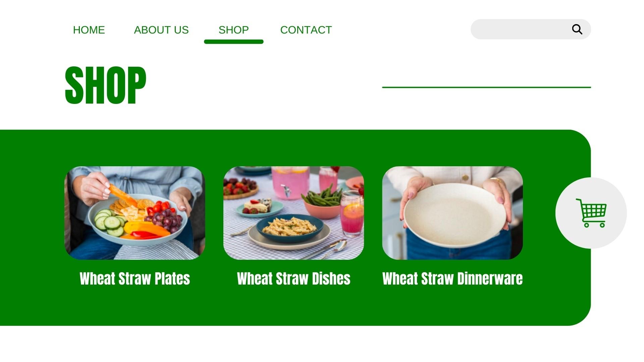The width and height of the screenshot is (644, 362).
Task: Click the magnifying glass search icon
Action: tap(577, 29)
